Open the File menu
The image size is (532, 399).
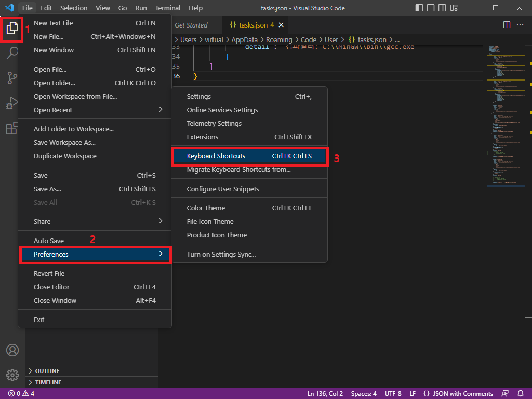click(27, 8)
